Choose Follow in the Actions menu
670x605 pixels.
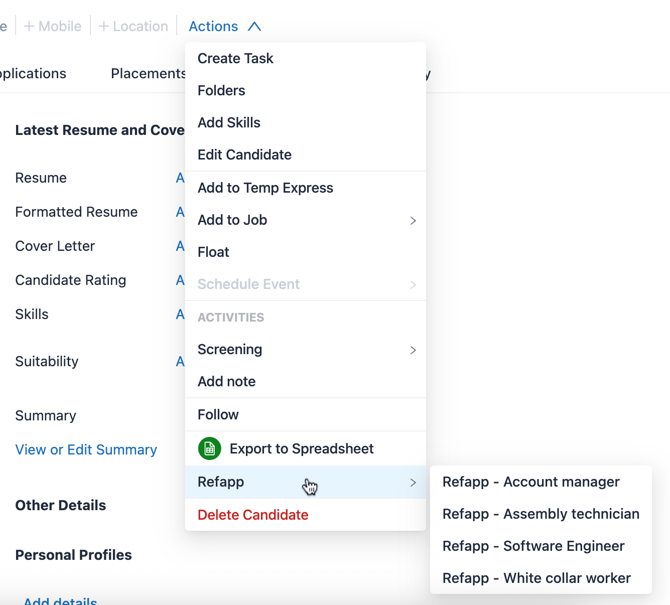306,414
